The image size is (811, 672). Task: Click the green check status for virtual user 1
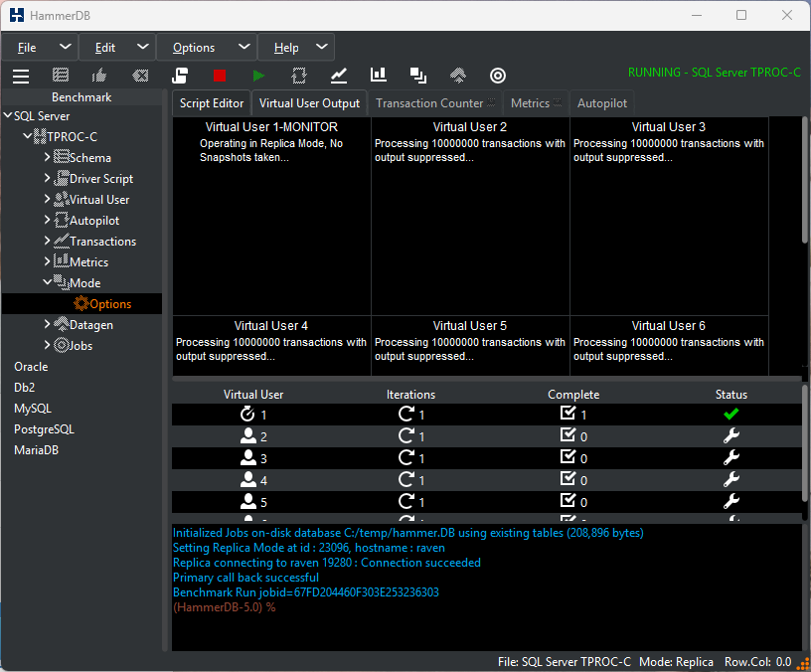(x=730, y=414)
